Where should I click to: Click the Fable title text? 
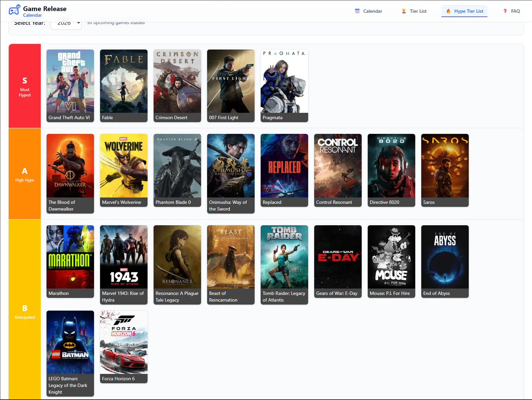point(107,117)
